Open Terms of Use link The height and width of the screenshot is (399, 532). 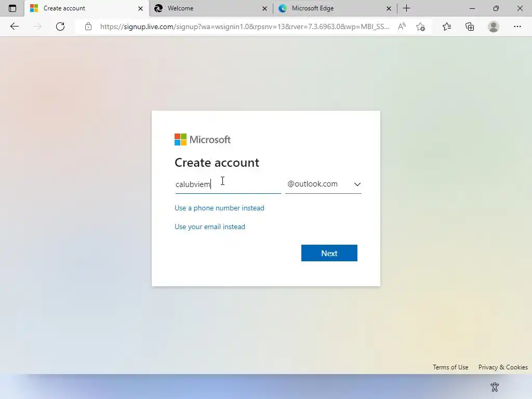pyautogui.click(x=450, y=367)
